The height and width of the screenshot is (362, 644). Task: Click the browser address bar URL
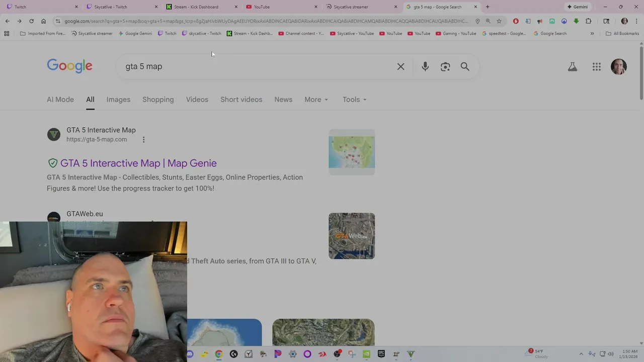[x=266, y=21]
